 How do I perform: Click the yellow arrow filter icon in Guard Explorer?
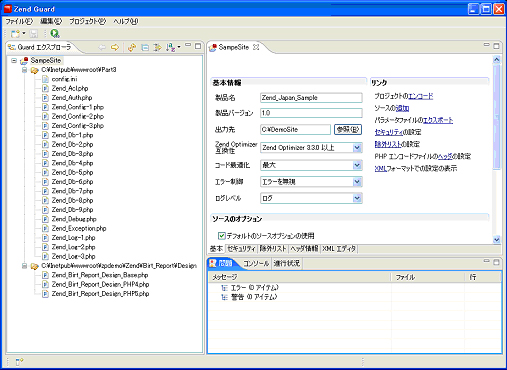(x=157, y=47)
